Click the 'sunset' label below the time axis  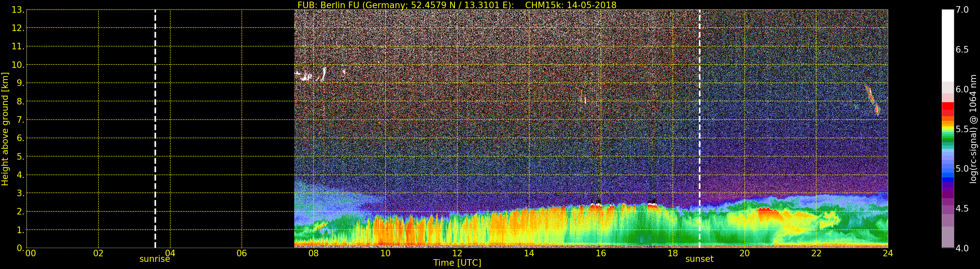pos(699,259)
